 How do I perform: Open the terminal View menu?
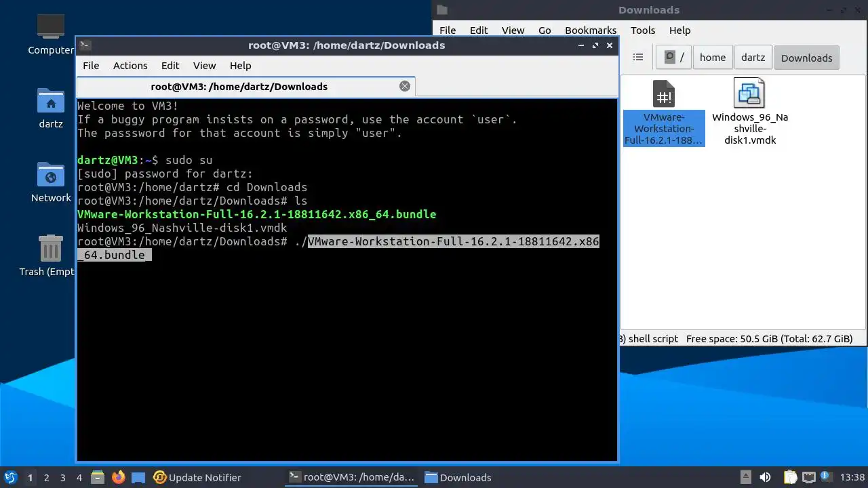pos(204,66)
